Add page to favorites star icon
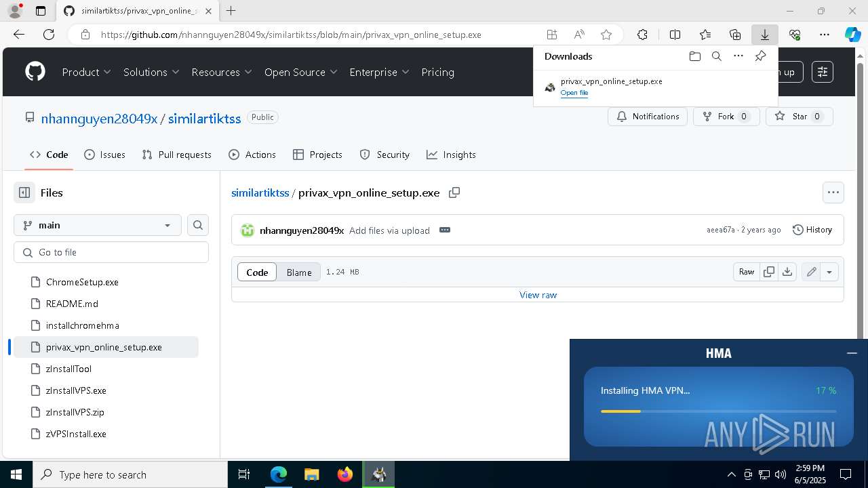868x488 pixels. 606,35
